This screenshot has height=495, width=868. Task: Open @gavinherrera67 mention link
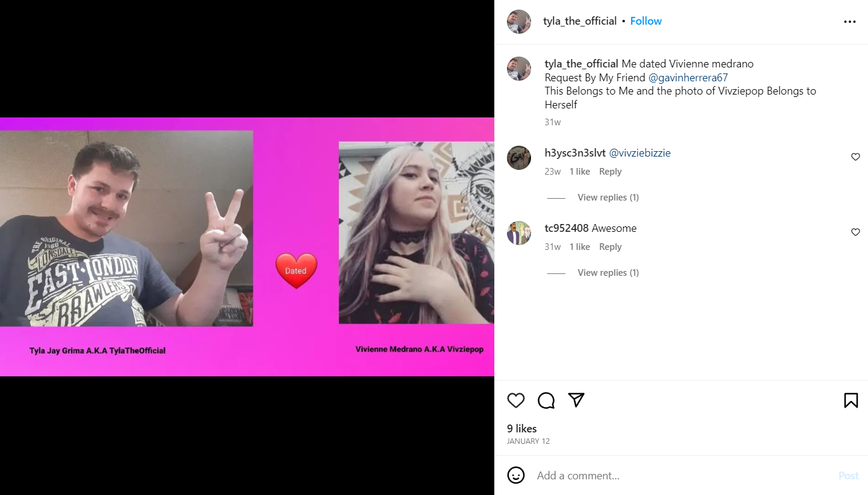click(688, 78)
